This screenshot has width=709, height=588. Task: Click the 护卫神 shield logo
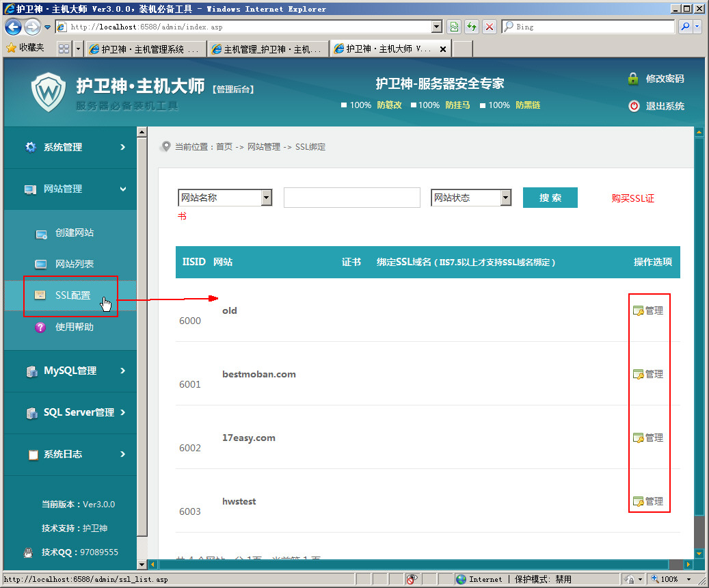coord(49,92)
